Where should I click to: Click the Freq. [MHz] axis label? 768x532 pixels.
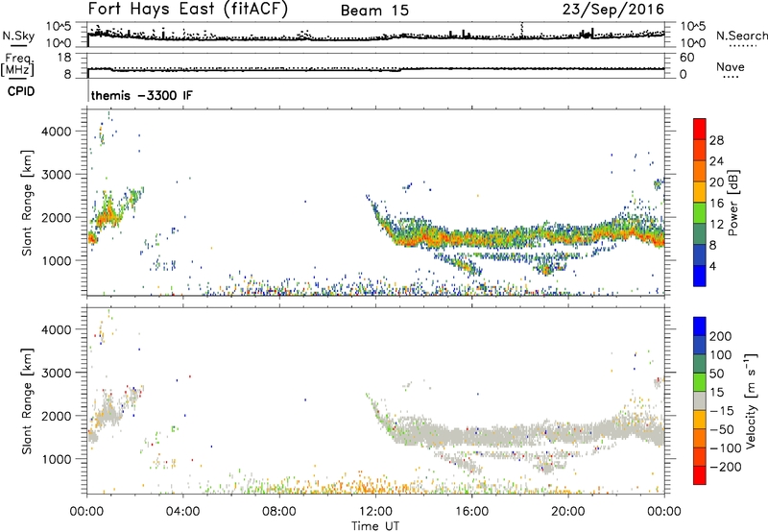coord(17,65)
